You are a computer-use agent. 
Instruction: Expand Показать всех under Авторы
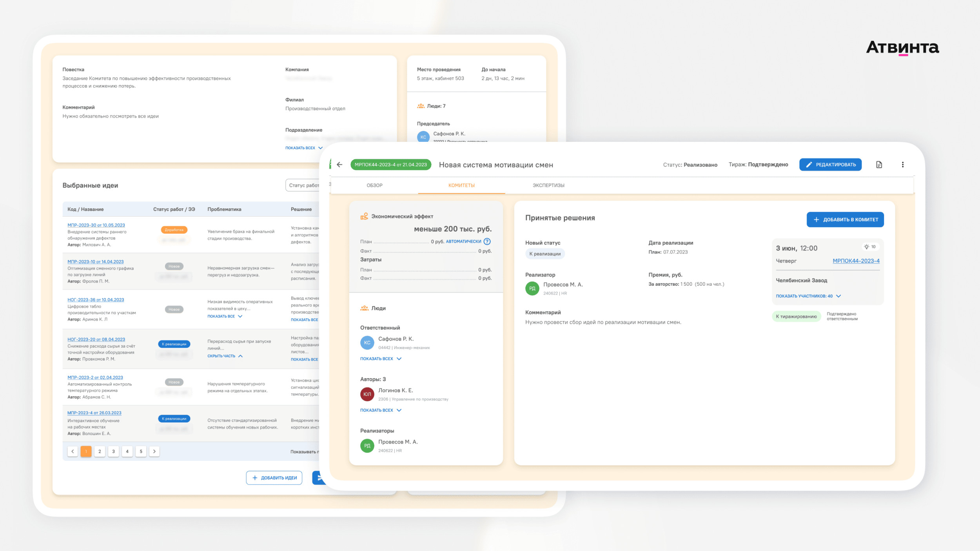pos(380,410)
